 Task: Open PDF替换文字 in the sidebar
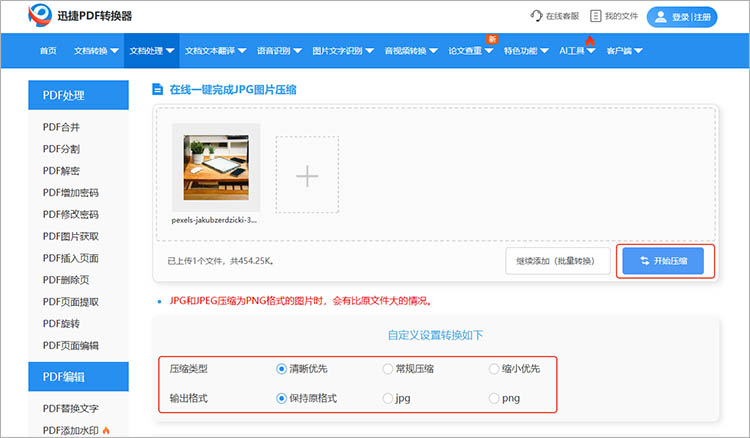click(70, 408)
